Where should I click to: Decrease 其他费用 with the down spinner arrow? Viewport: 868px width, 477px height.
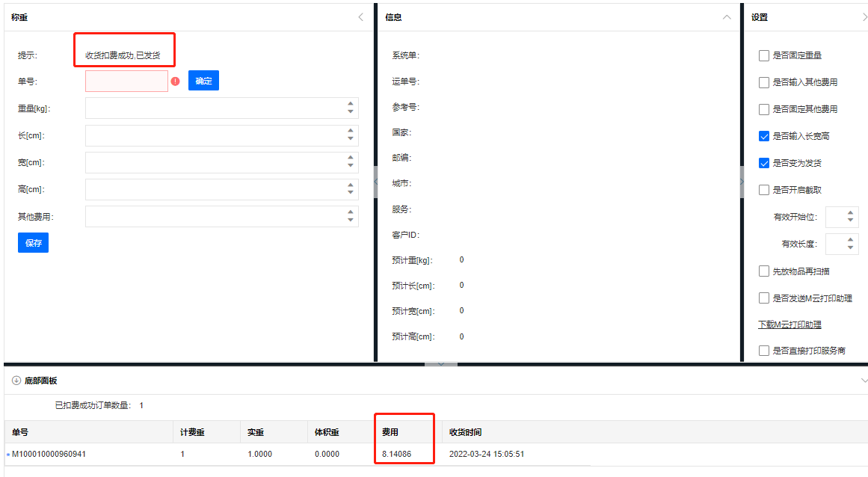point(351,220)
